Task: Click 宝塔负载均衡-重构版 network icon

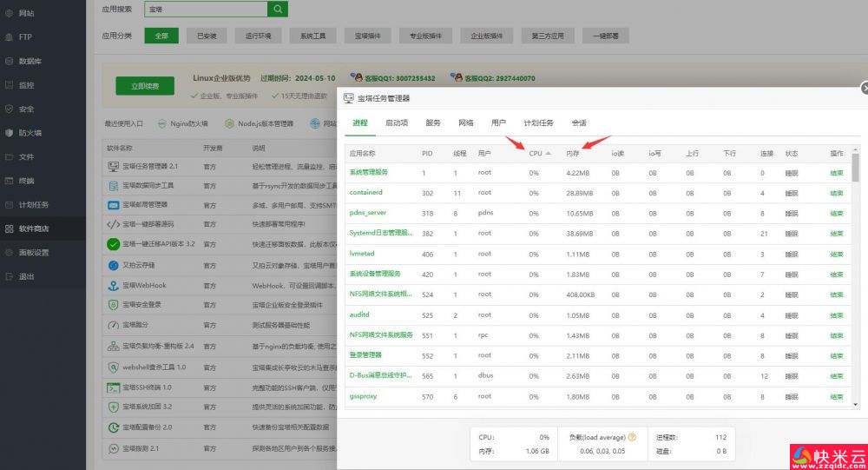Action: (114, 346)
